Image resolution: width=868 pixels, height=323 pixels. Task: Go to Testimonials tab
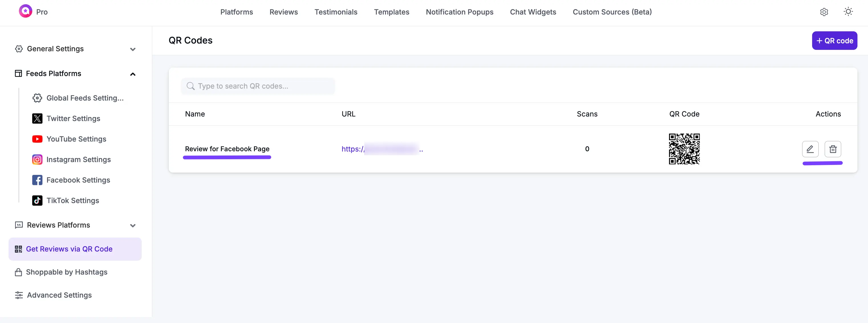click(x=336, y=12)
